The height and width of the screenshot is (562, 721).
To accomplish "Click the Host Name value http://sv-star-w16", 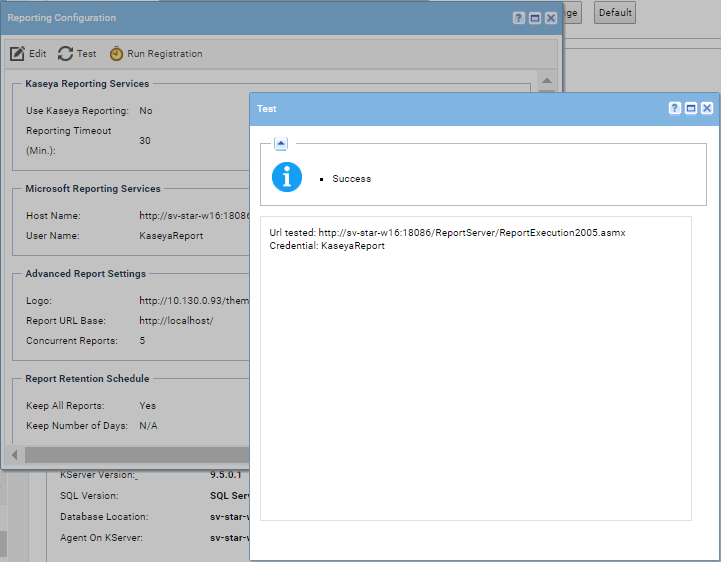I will (194, 216).
